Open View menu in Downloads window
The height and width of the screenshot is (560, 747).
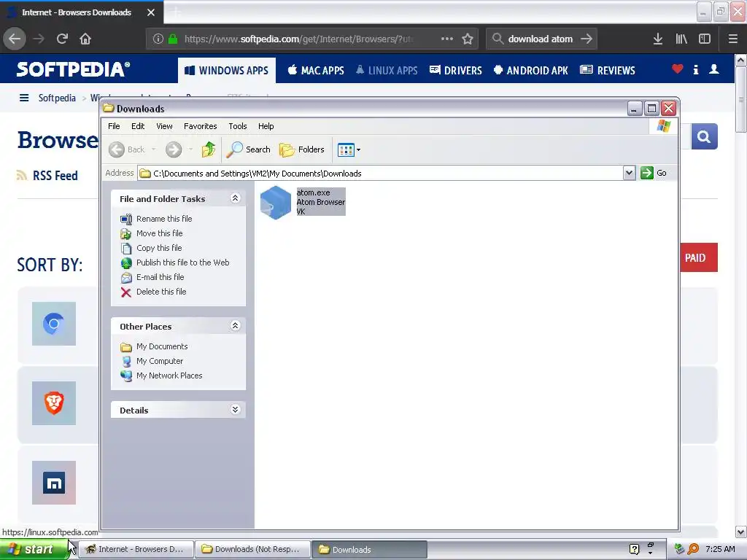pos(164,126)
